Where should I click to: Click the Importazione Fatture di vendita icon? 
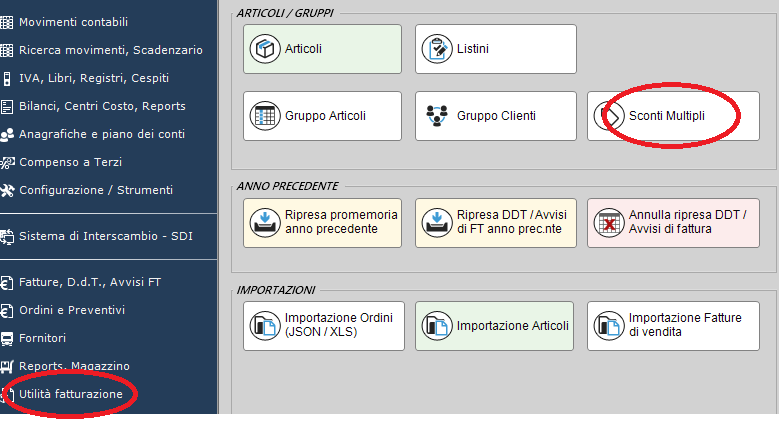(609, 326)
